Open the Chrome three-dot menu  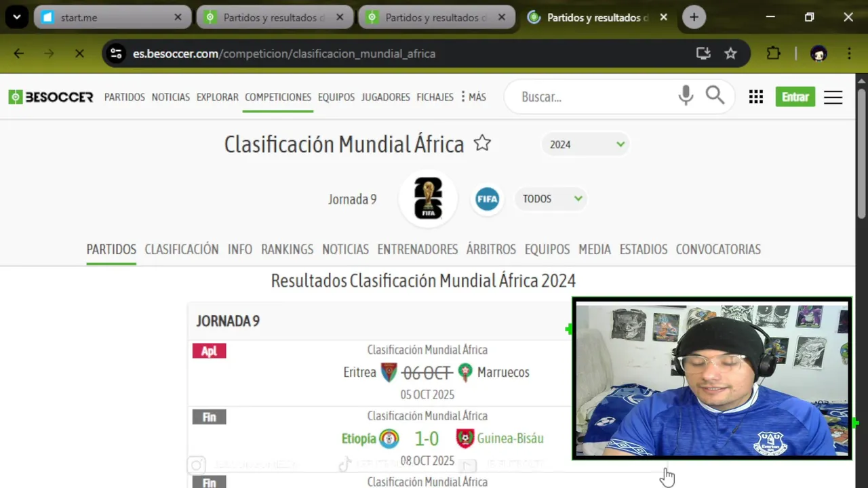tap(849, 54)
